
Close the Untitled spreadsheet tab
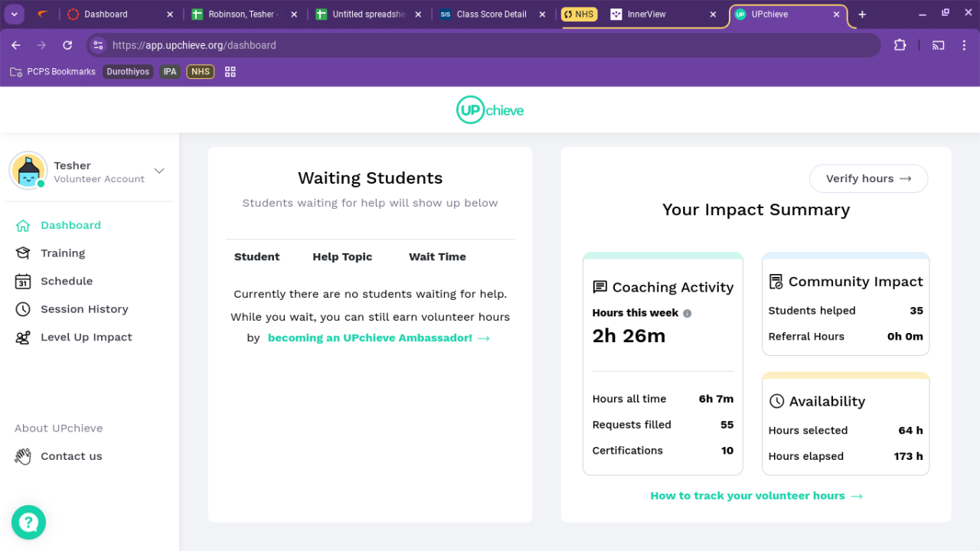[418, 15]
